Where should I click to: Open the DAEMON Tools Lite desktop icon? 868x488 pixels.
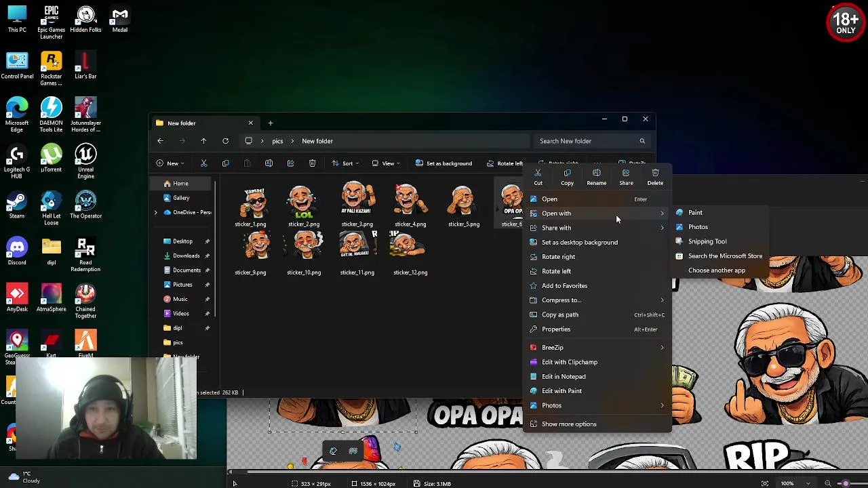pos(51,115)
